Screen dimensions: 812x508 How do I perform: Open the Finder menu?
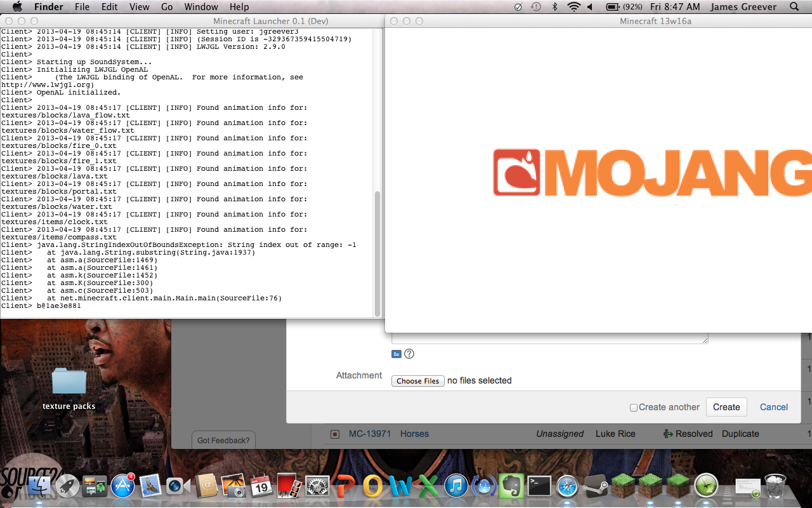coord(49,7)
